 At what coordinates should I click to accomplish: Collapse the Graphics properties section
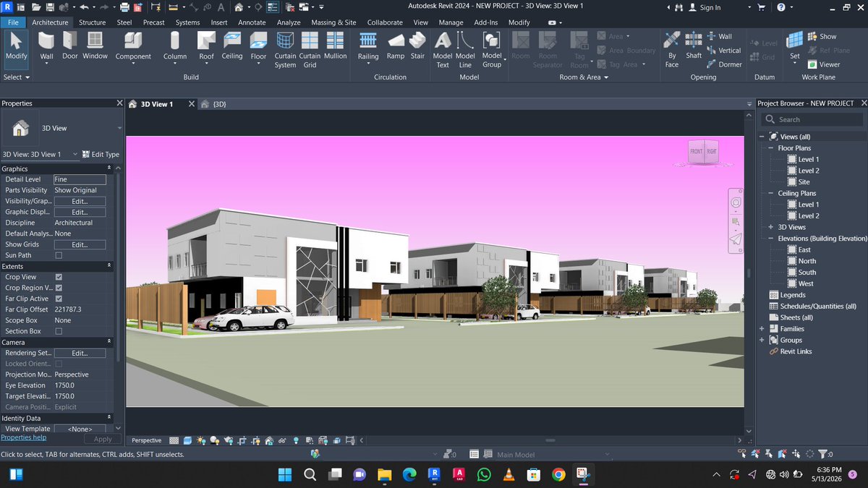pos(110,168)
